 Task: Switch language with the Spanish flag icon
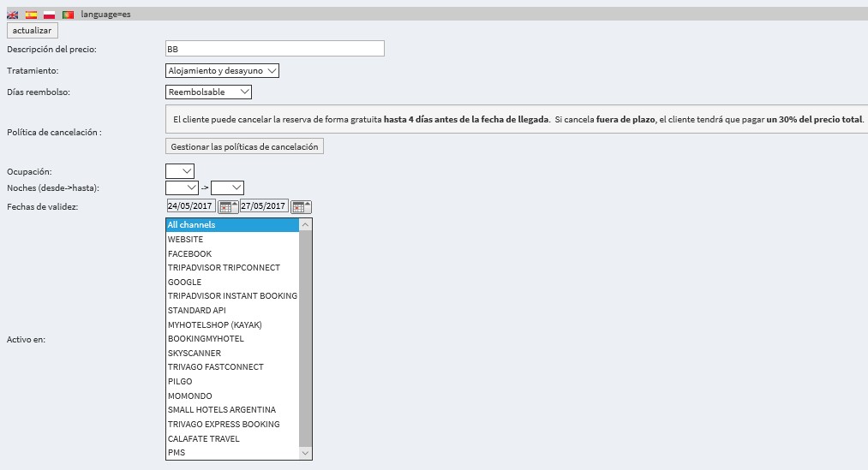pos(31,15)
